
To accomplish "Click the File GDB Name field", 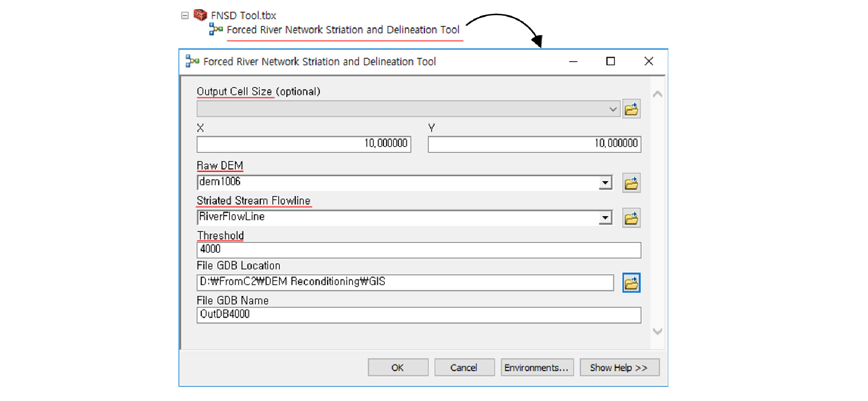I will pos(418,315).
